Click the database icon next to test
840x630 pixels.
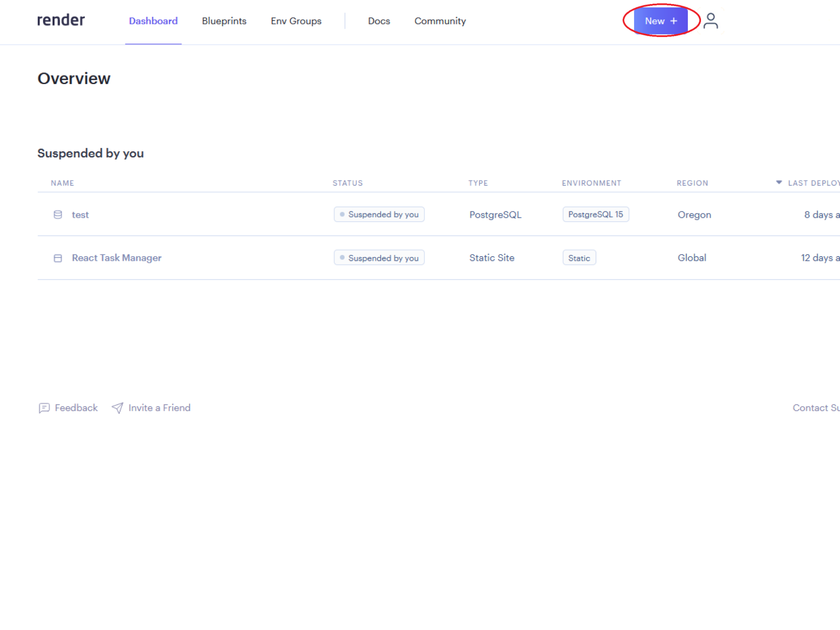pyautogui.click(x=58, y=215)
